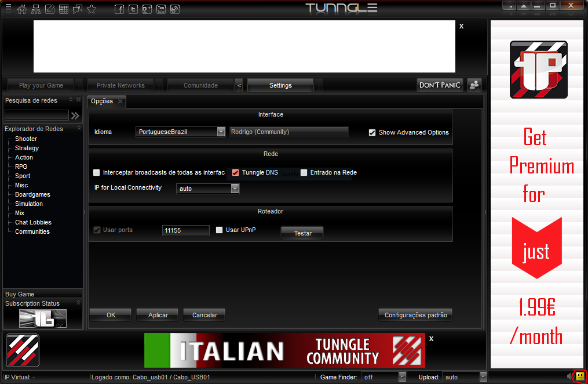Enable the Usar UPnP checkbox

pos(220,230)
